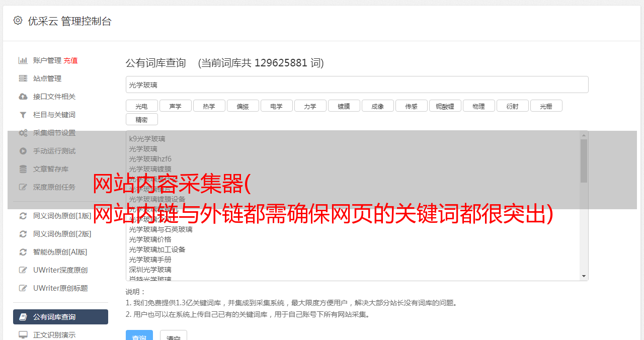Click the filter funnel icon for 栏目与关键词

23,115
